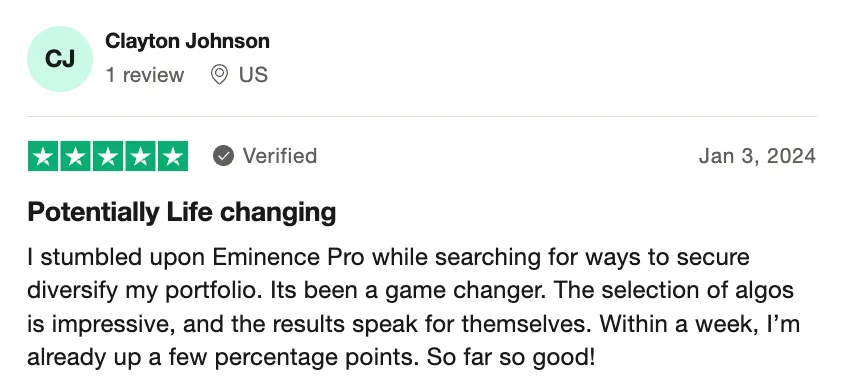
Task: Click the CJ avatar circle
Action: [x=60, y=59]
